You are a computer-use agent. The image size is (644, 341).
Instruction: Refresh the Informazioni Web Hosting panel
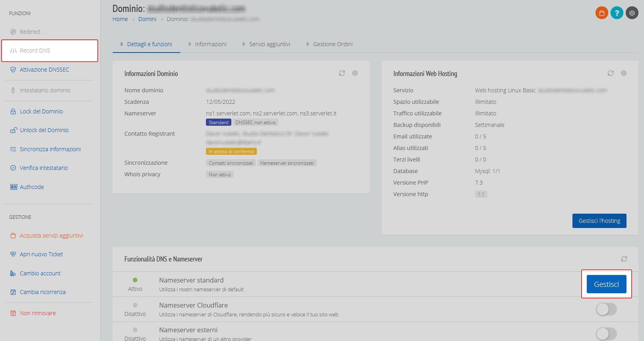coord(611,73)
